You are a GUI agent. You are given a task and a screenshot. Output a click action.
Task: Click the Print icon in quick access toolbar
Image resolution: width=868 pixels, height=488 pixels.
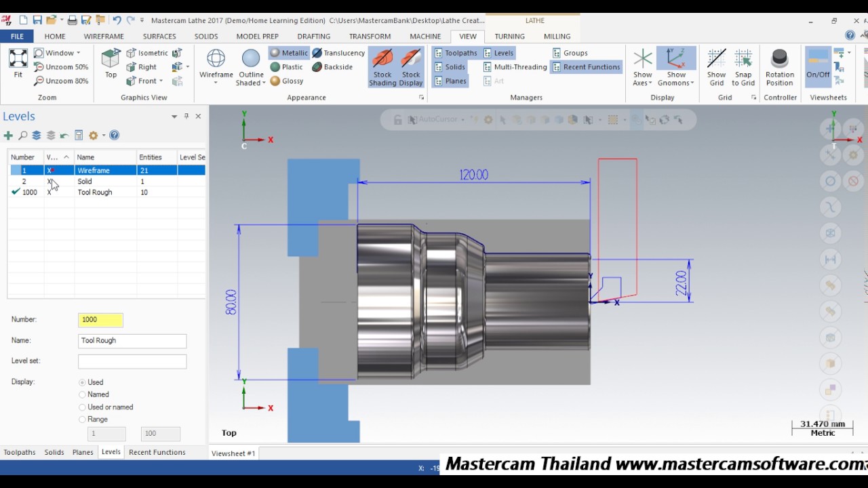pyautogui.click(x=72, y=21)
